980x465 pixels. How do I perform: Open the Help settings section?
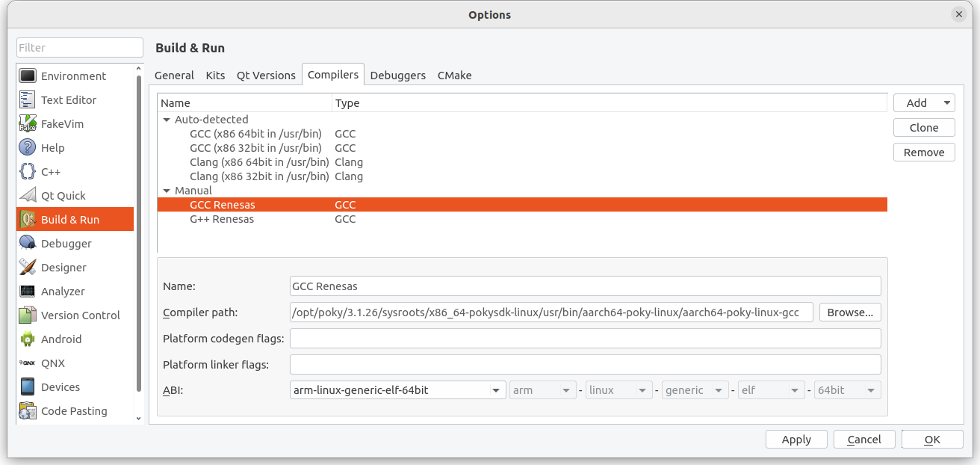(52, 147)
